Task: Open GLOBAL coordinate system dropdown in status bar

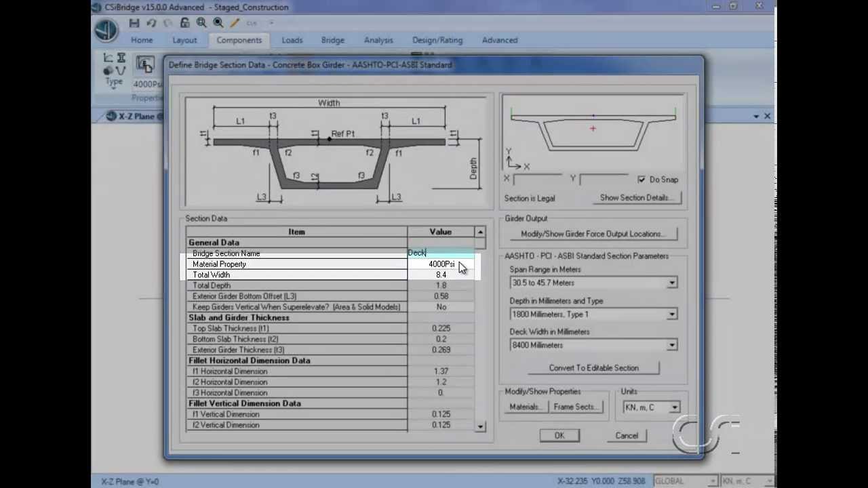Action: (x=711, y=481)
